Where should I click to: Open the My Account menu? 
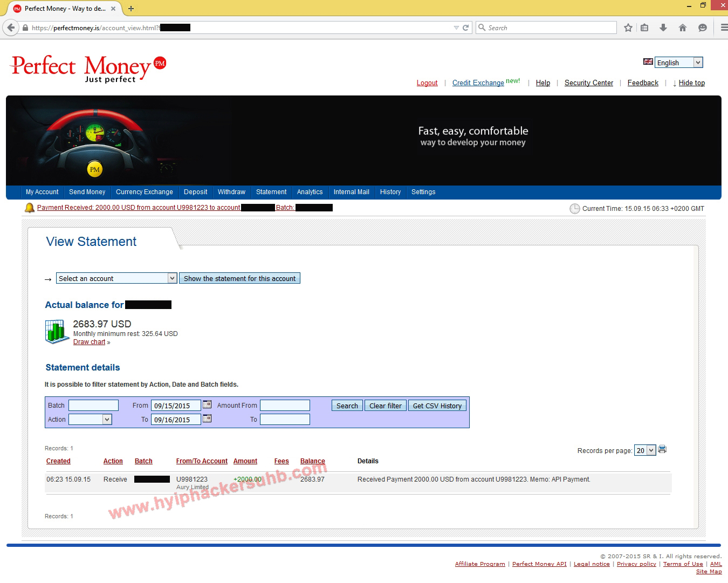[42, 192]
